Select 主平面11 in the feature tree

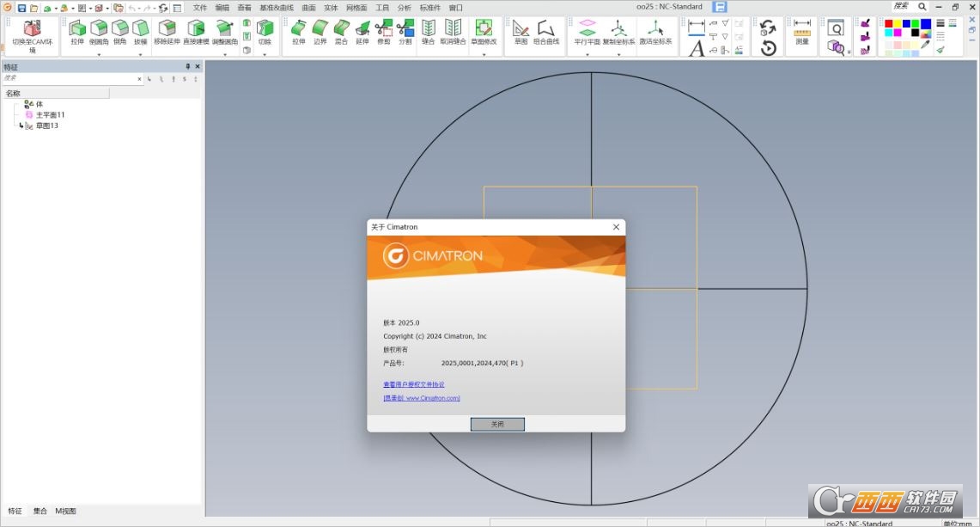(x=50, y=115)
